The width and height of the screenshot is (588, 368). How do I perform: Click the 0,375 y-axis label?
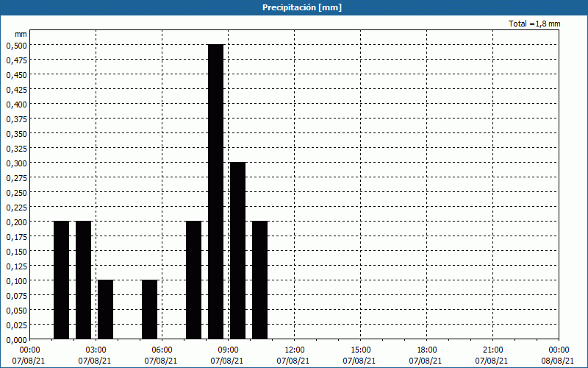[16, 118]
